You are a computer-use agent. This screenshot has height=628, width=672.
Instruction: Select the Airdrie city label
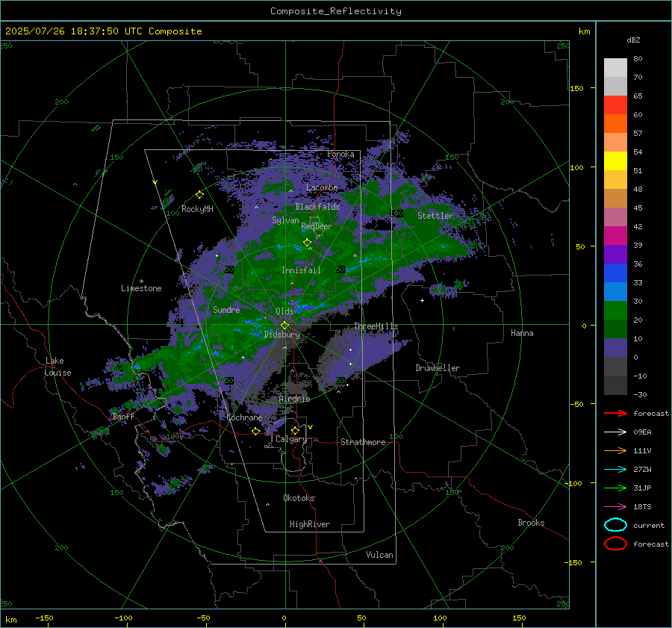[x=294, y=399]
